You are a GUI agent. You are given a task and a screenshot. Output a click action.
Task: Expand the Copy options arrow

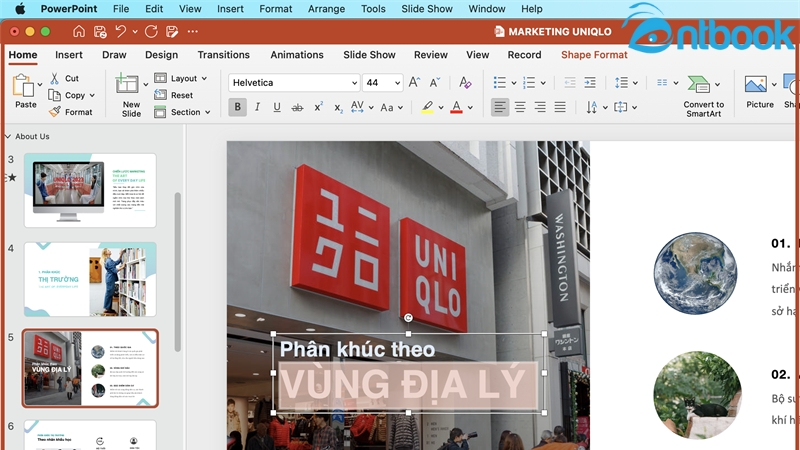click(92, 95)
